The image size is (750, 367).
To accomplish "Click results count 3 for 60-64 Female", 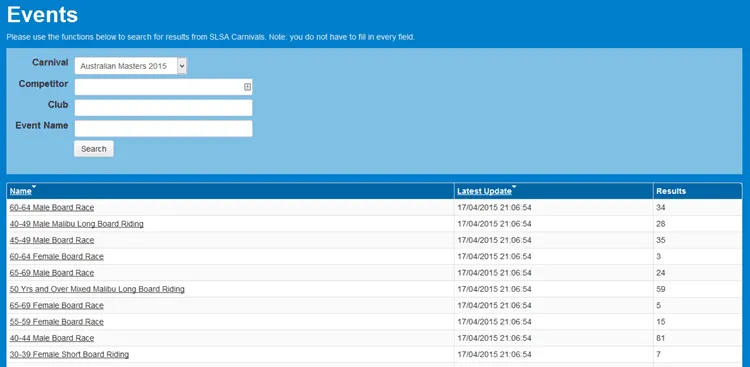I will (x=659, y=256).
